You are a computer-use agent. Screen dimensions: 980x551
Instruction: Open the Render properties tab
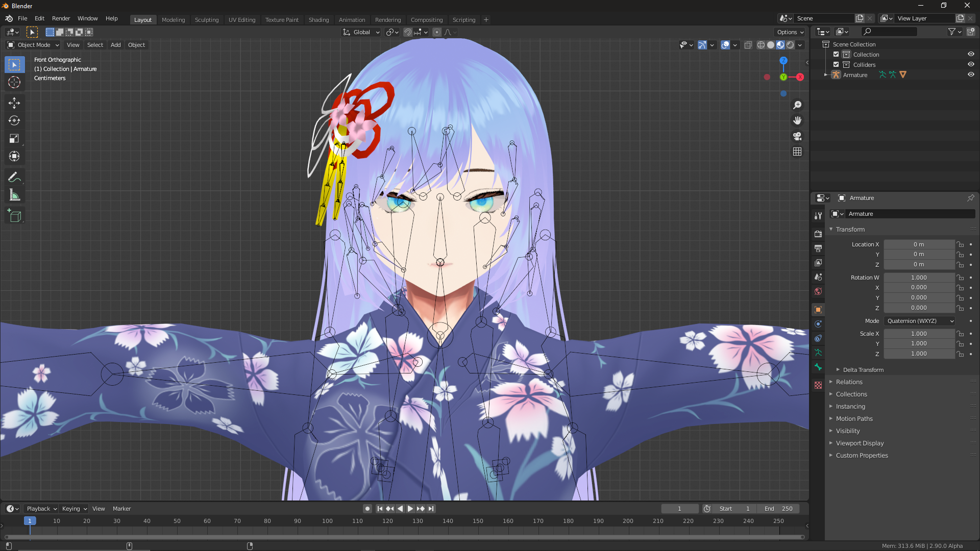(818, 234)
